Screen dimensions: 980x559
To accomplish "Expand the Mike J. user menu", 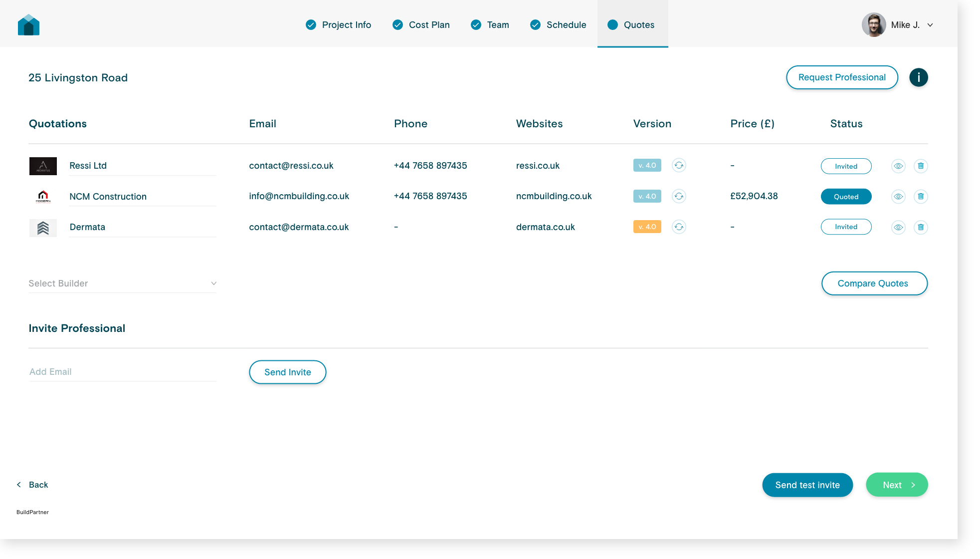I will [930, 25].
